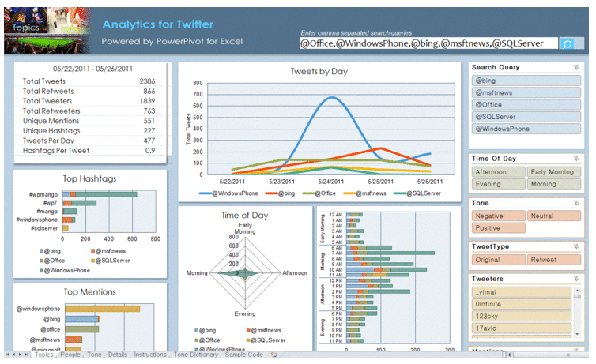Select the Total Retweets value 866
This screenshot has width=596, height=364.
[149, 91]
